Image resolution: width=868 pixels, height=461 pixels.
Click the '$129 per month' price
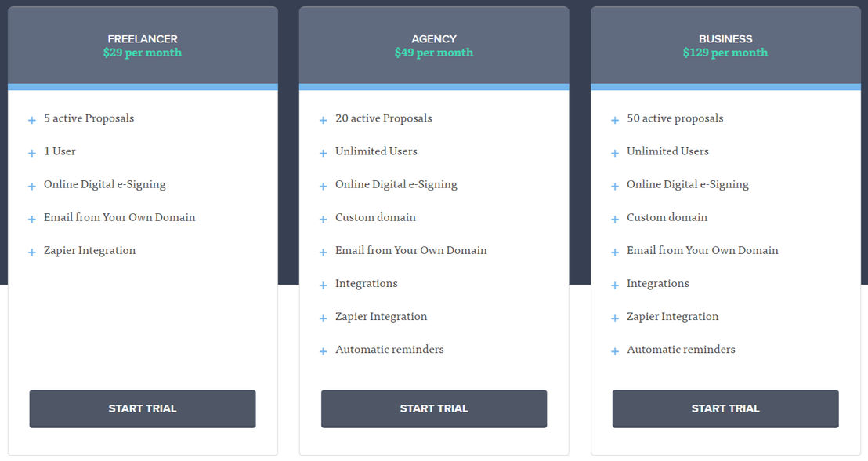725,53
